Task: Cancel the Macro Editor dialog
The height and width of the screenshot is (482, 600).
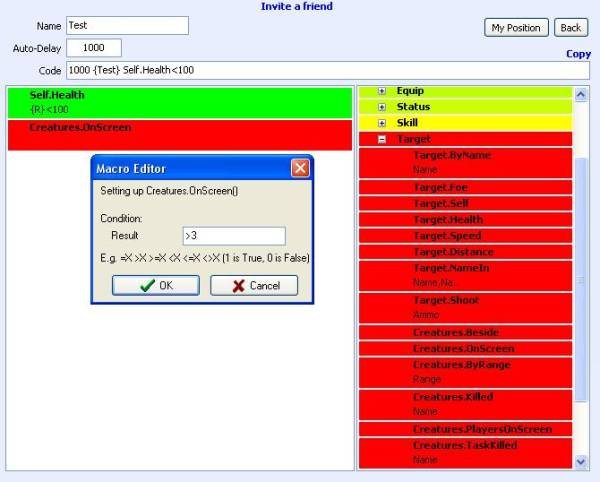Action: coord(254,286)
